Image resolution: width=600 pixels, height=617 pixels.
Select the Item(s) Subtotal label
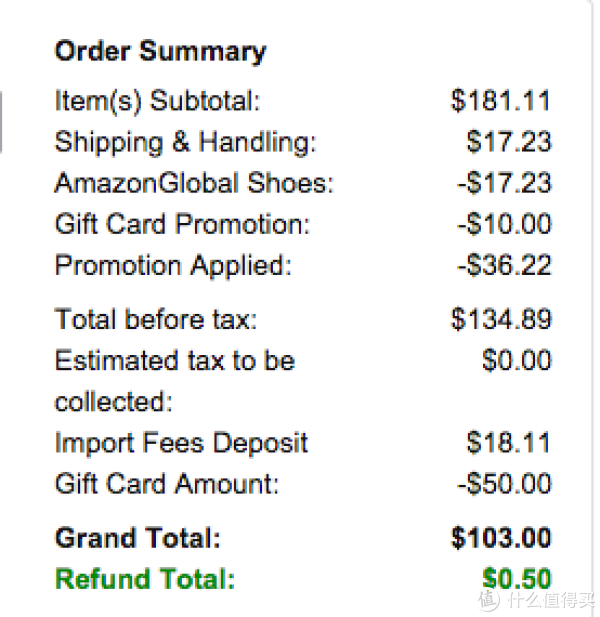[158, 102]
